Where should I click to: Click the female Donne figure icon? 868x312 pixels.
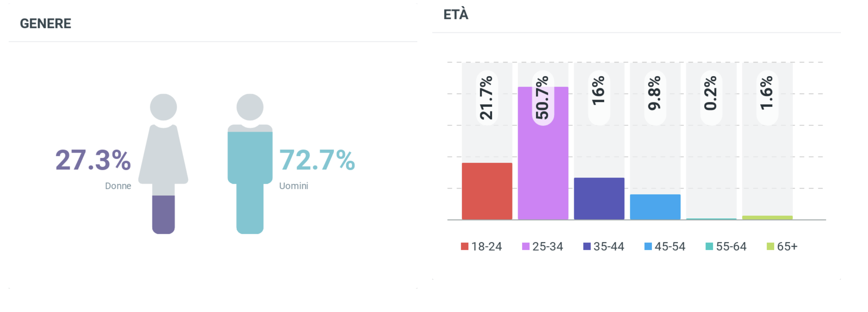point(163,163)
